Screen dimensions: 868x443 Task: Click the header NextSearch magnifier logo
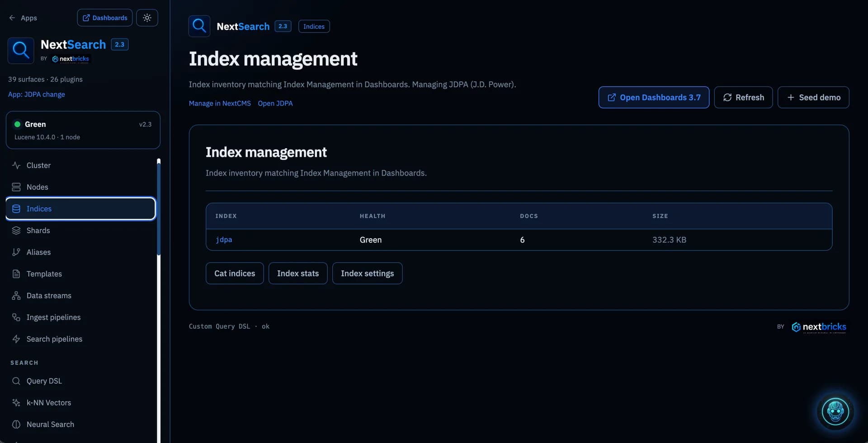click(199, 26)
